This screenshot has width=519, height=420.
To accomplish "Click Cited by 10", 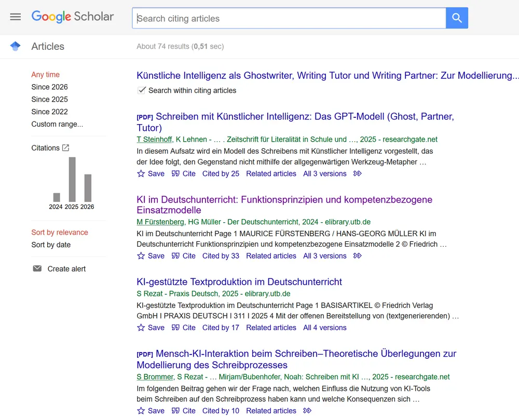I will pos(221,411).
